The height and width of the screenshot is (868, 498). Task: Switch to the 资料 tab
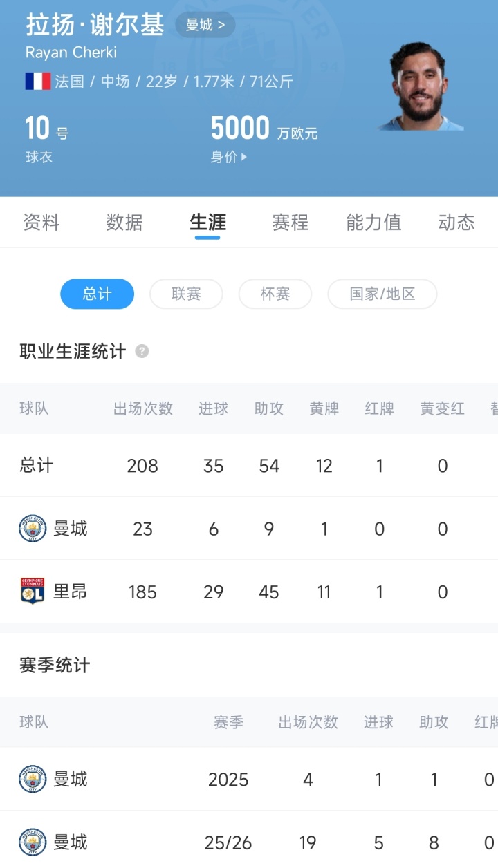[41, 223]
